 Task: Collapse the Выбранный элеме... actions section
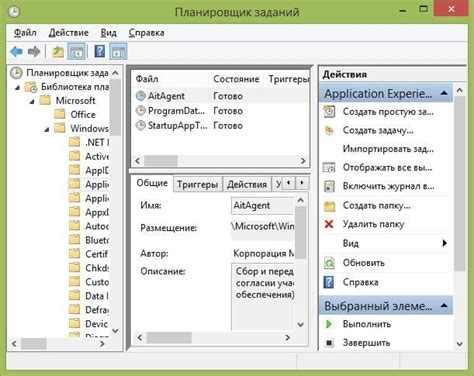444,305
